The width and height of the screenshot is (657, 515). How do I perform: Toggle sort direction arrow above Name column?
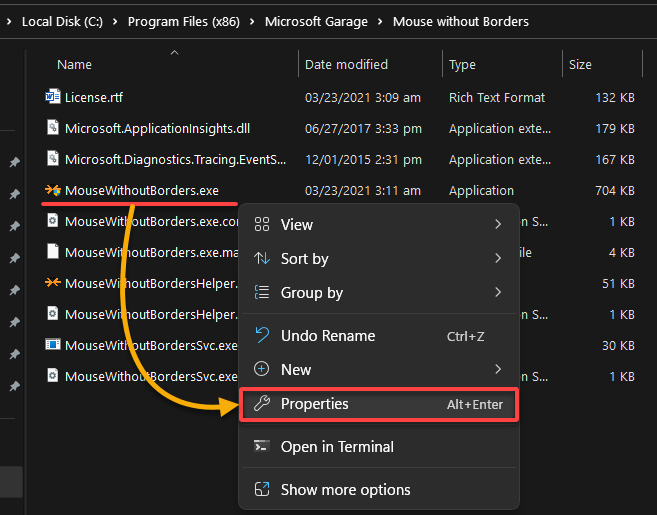click(175, 52)
